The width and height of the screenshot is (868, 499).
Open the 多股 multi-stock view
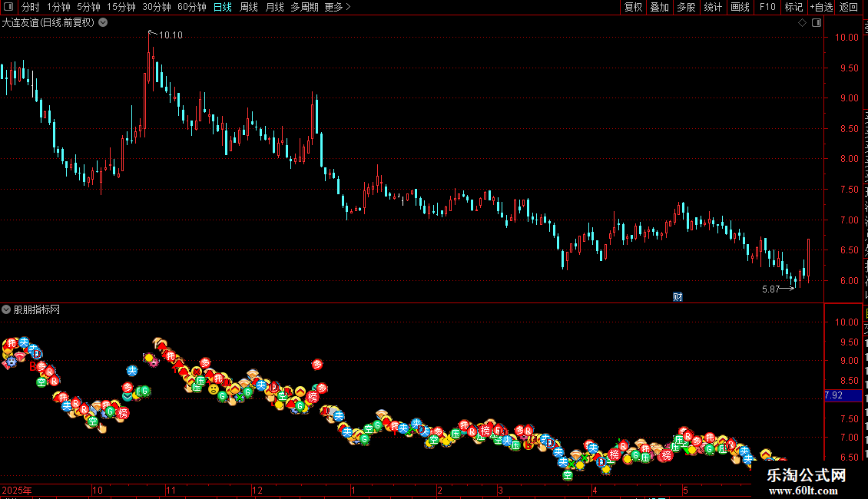pos(687,7)
